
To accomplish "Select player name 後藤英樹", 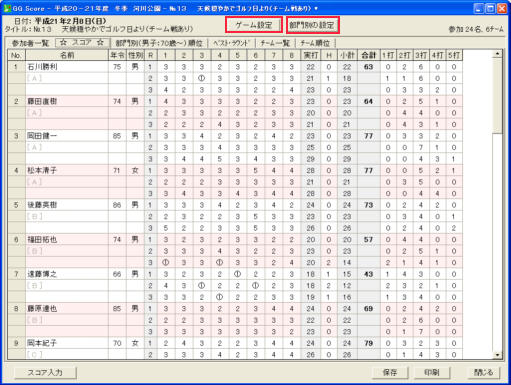I will pos(42,205).
